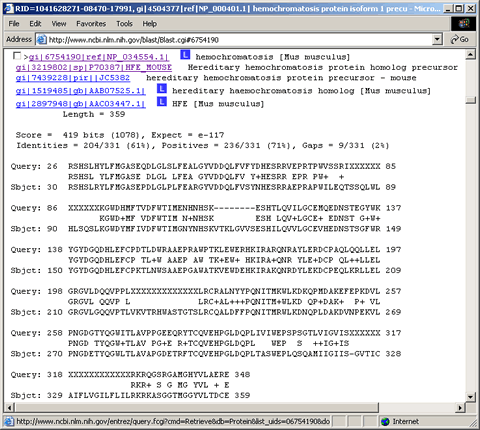
Task: Follow the gi|1519485|gb|AAB07525.1 link
Action: coord(81,91)
